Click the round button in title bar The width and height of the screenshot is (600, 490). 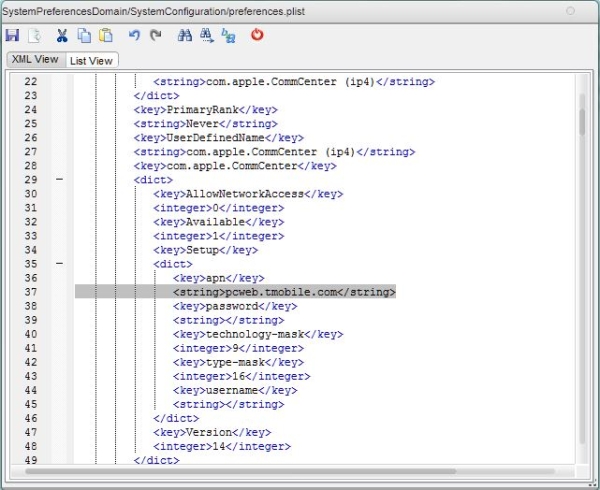(x=570, y=10)
